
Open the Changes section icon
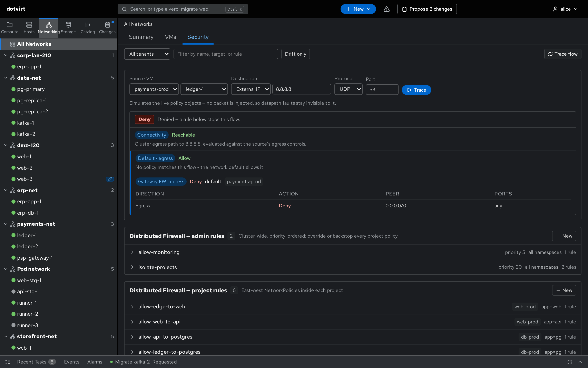pyautogui.click(x=107, y=25)
